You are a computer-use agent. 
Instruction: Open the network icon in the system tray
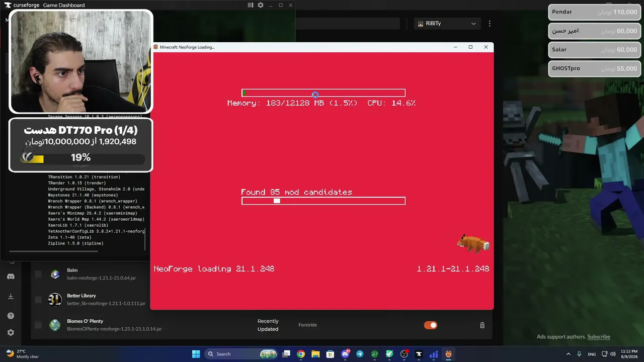point(605,354)
